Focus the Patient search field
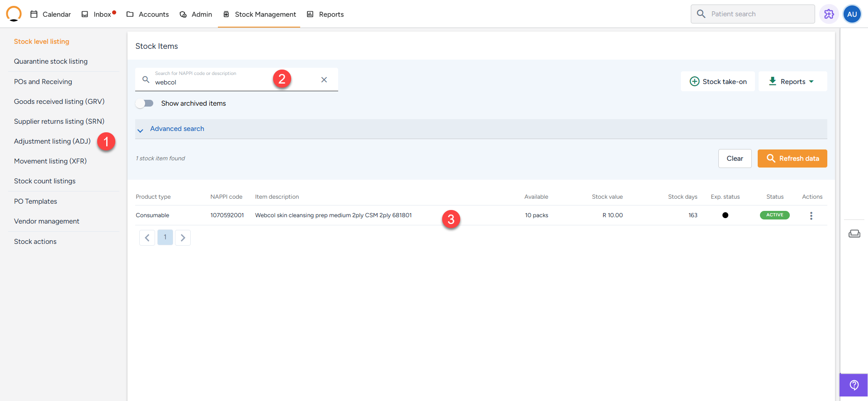 (759, 14)
